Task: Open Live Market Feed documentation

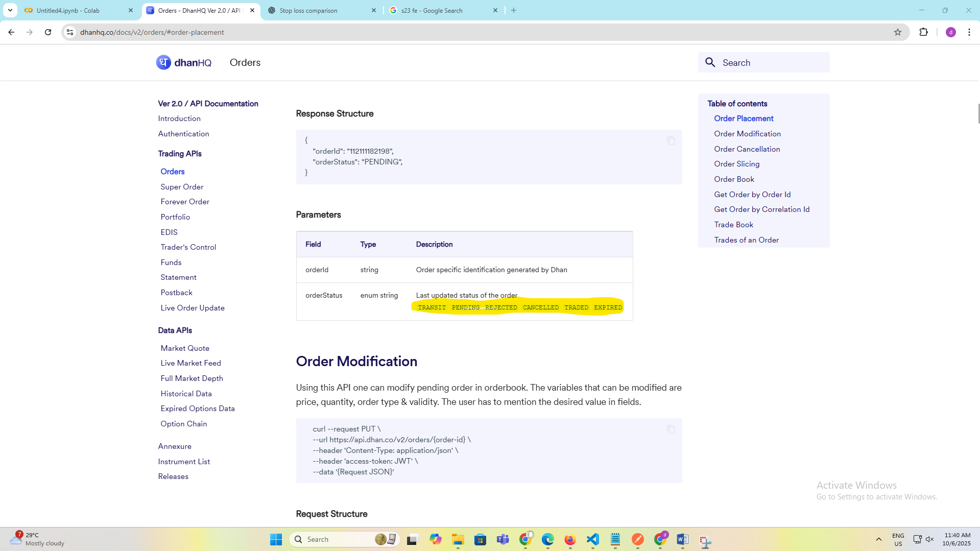Action: [x=190, y=363]
